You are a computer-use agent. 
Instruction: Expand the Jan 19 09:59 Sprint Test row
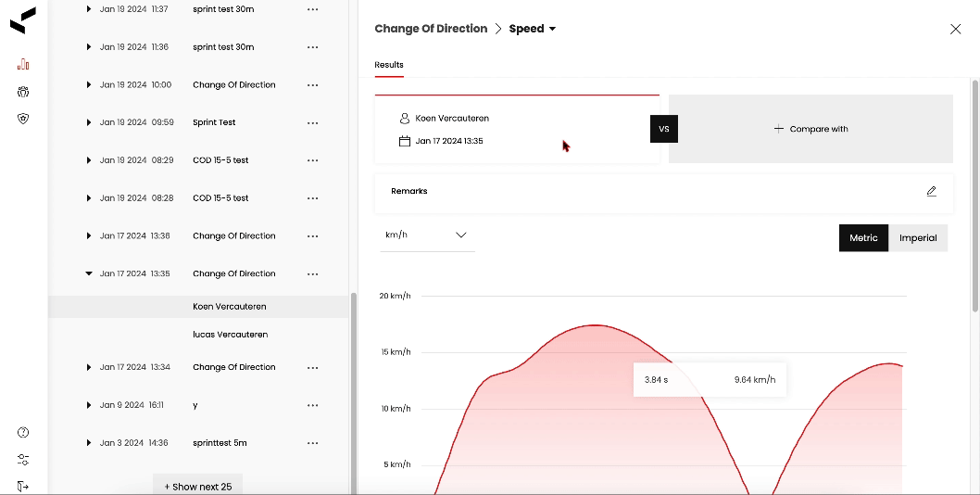[88, 122]
